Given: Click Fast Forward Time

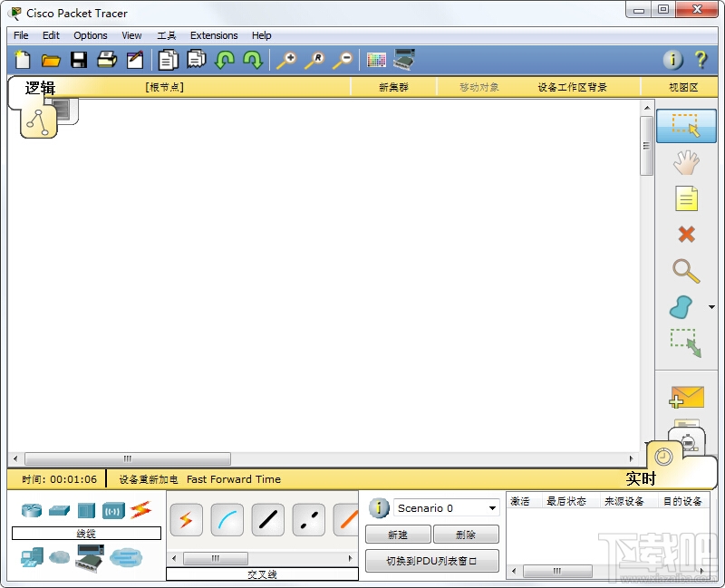Looking at the screenshot, I should pos(234,479).
